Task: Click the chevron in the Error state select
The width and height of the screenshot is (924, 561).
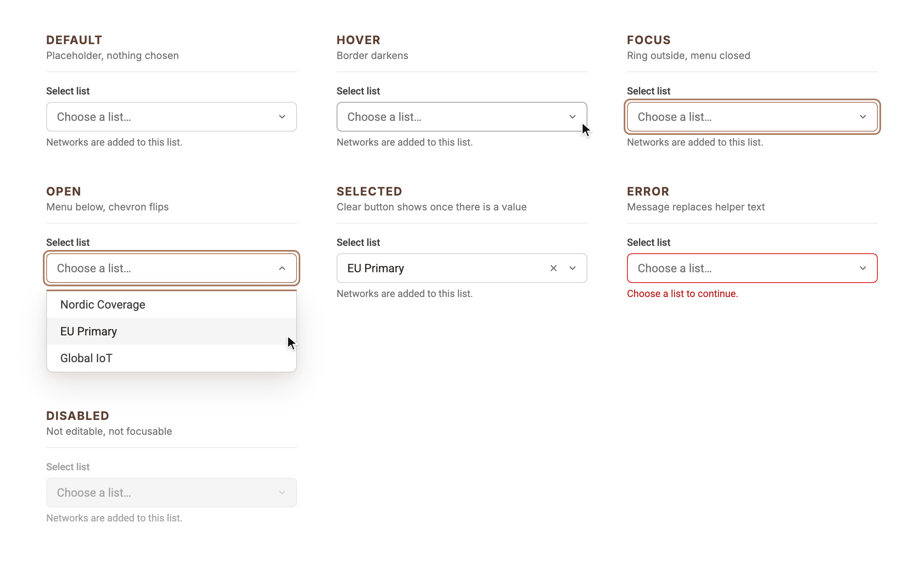Action: pyautogui.click(x=863, y=268)
